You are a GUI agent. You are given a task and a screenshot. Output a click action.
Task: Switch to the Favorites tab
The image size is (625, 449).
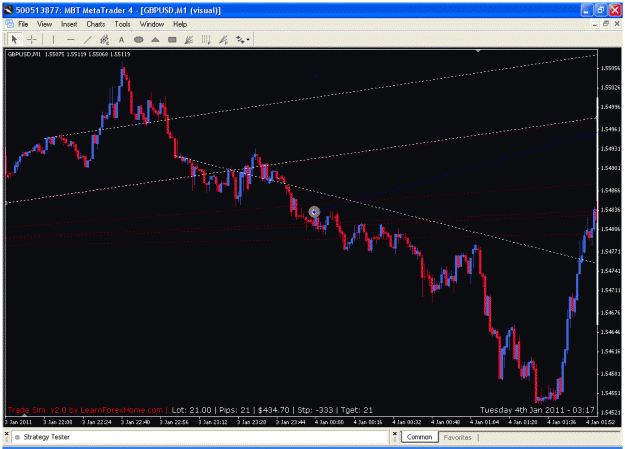tap(458, 437)
